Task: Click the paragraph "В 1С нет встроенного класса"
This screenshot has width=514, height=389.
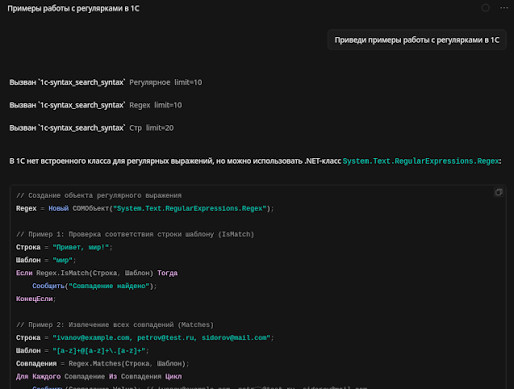Action: click(255, 161)
